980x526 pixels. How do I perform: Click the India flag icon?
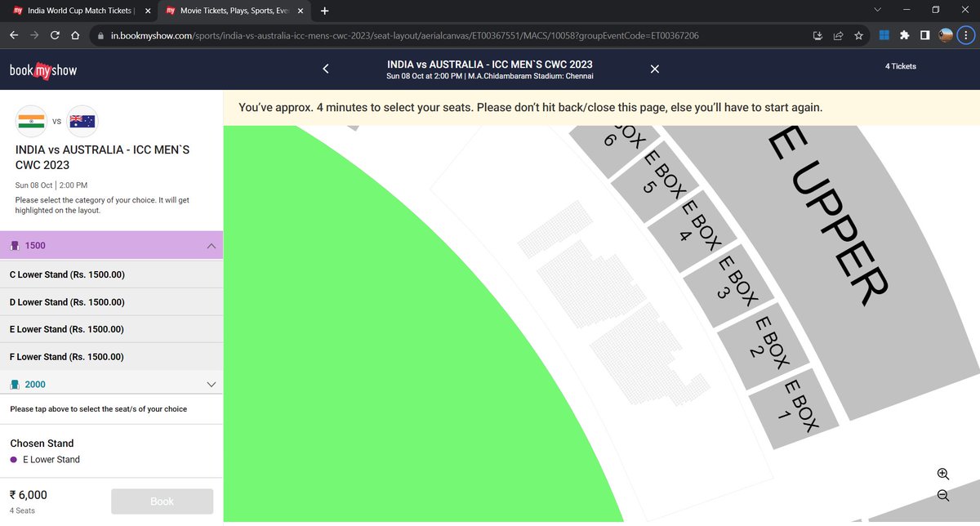coord(33,122)
